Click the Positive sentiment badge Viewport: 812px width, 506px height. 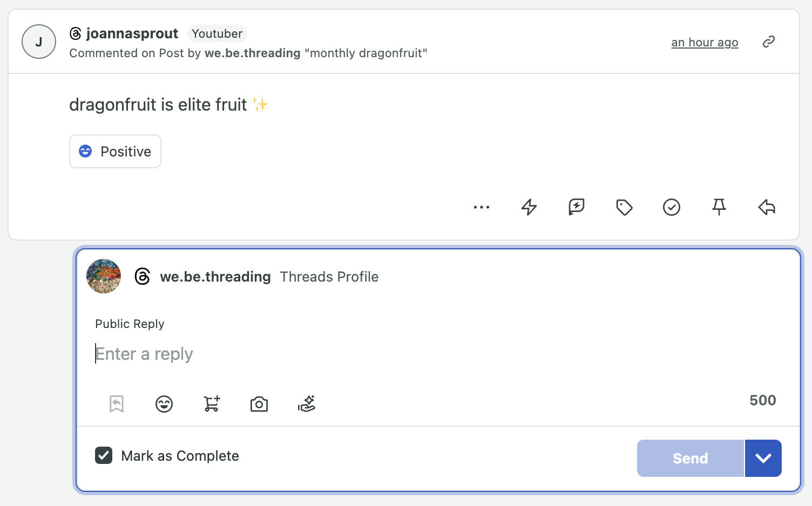coord(115,151)
